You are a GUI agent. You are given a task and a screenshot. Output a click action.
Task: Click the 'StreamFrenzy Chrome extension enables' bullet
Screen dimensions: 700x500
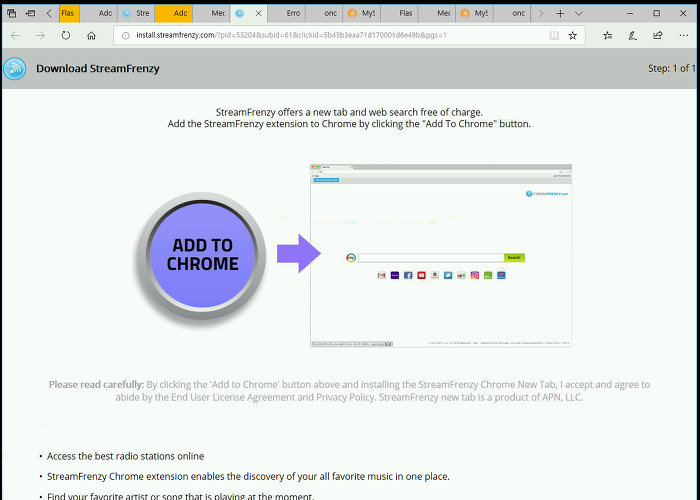[248, 476]
